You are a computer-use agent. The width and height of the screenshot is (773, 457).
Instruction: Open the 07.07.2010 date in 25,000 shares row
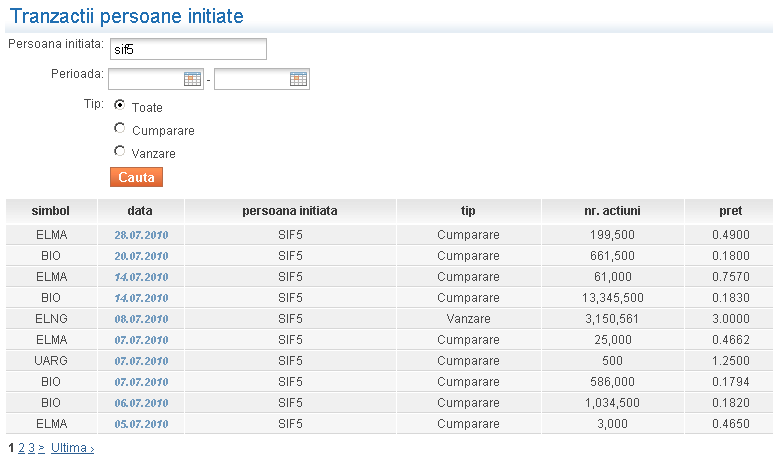point(141,340)
